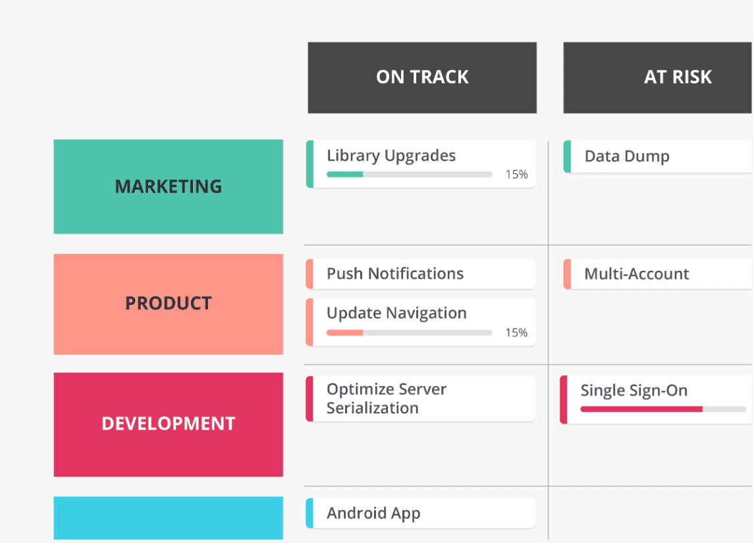Select the AT RISK column header
The height and width of the screenshot is (543, 756).
click(659, 78)
